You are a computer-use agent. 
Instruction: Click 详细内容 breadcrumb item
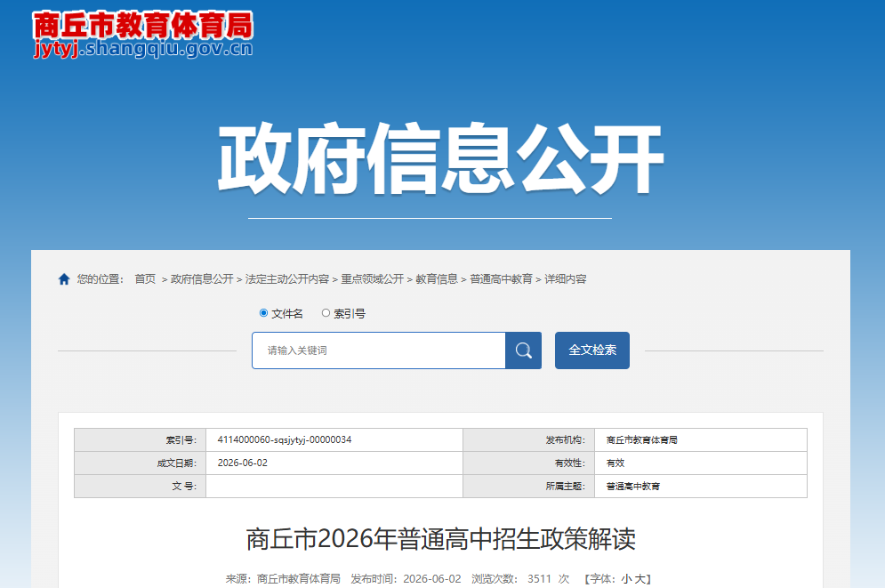click(x=566, y=278)
